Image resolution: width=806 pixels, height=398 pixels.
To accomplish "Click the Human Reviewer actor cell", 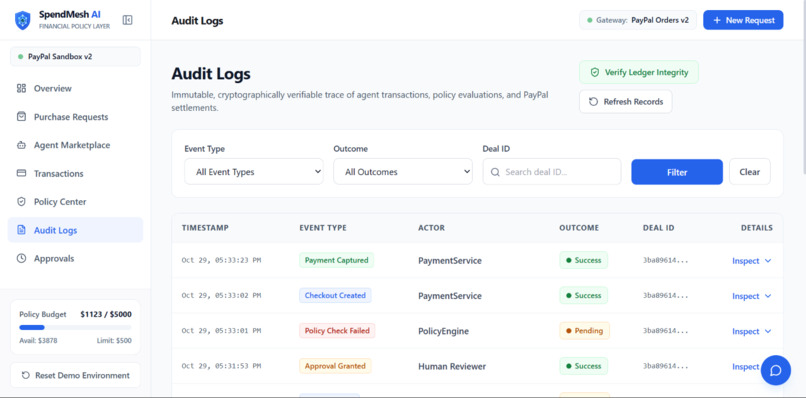I will point(452,367).
